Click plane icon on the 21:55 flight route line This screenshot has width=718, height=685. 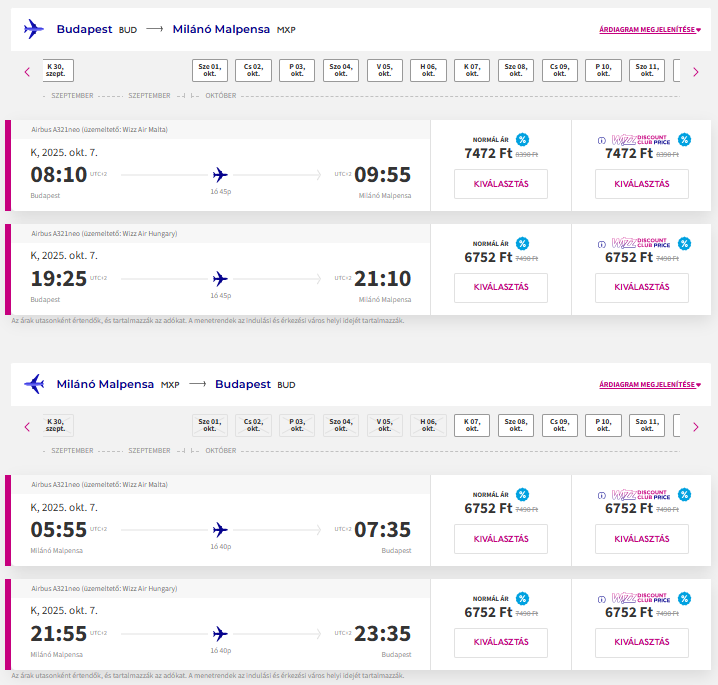220,634
